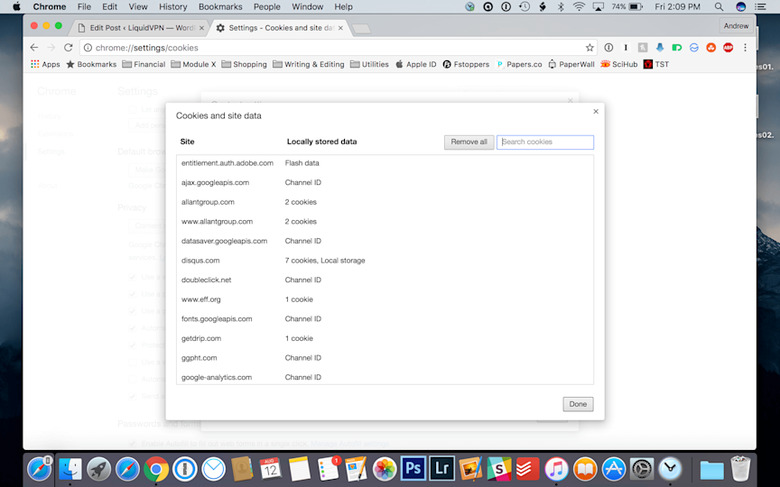This screenshot has width=780, height=487.
Task: Expand the Shopping bookmarks folder
Action: (244, 64)
